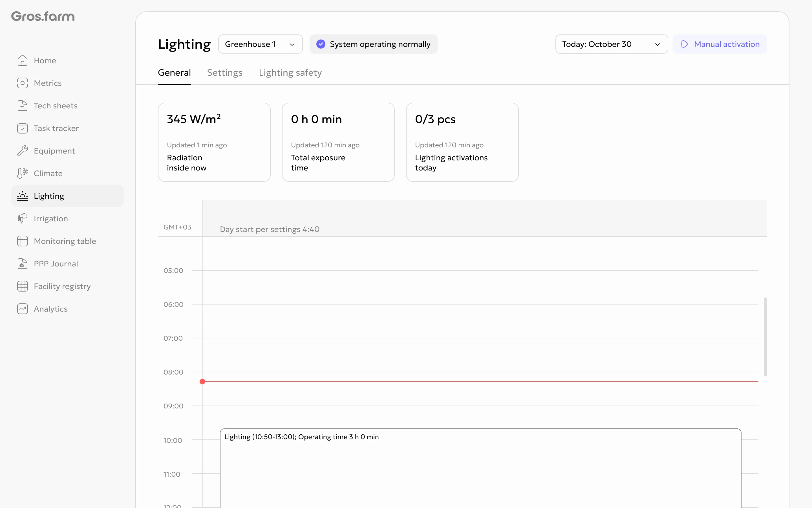The width and height of the screenshot is (812, 508).
Task: Go to the Climate section
Action: coord(67,173)
